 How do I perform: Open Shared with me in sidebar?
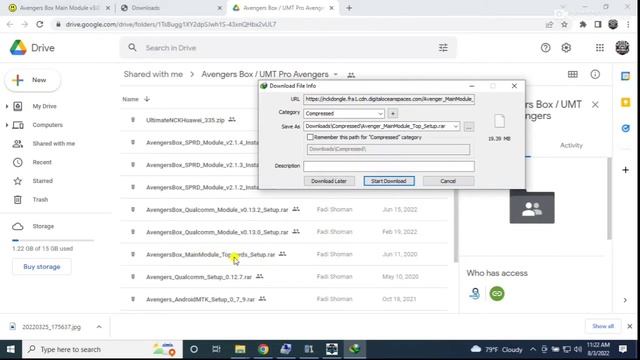coord(53,144)
